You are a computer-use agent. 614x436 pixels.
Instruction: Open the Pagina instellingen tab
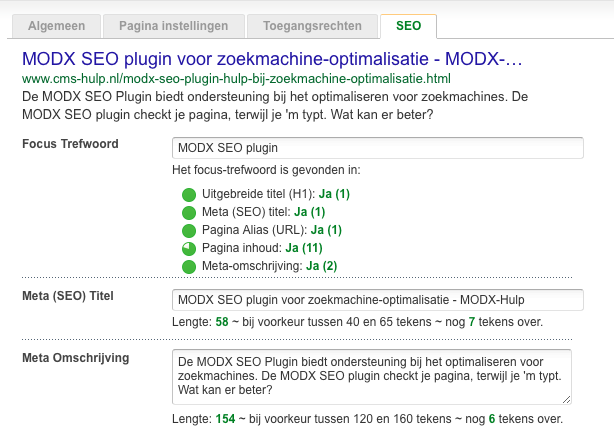[173, 26]
